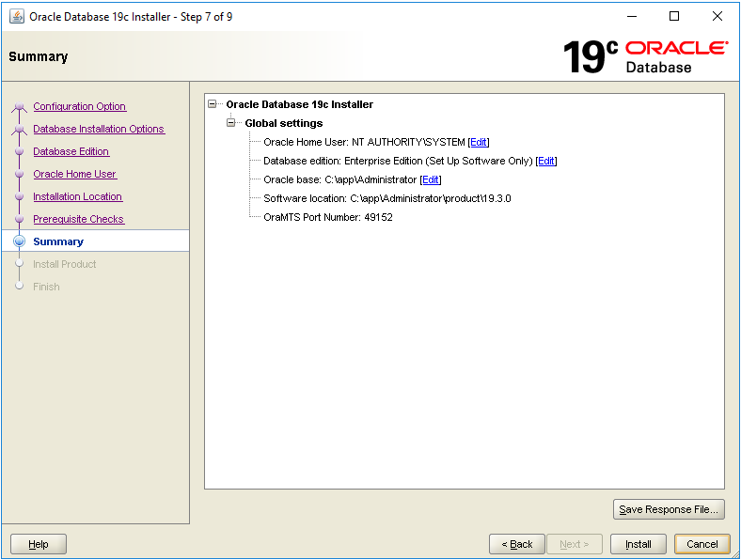The height and width of the screenshot is (560, 741).
Task: Go Back to previous step
Action: click(517, 544)
